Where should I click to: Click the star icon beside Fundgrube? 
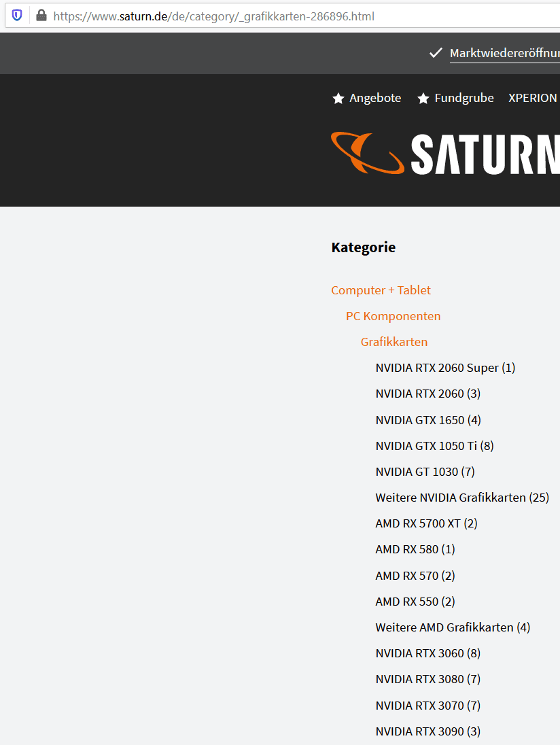[423, 99]
